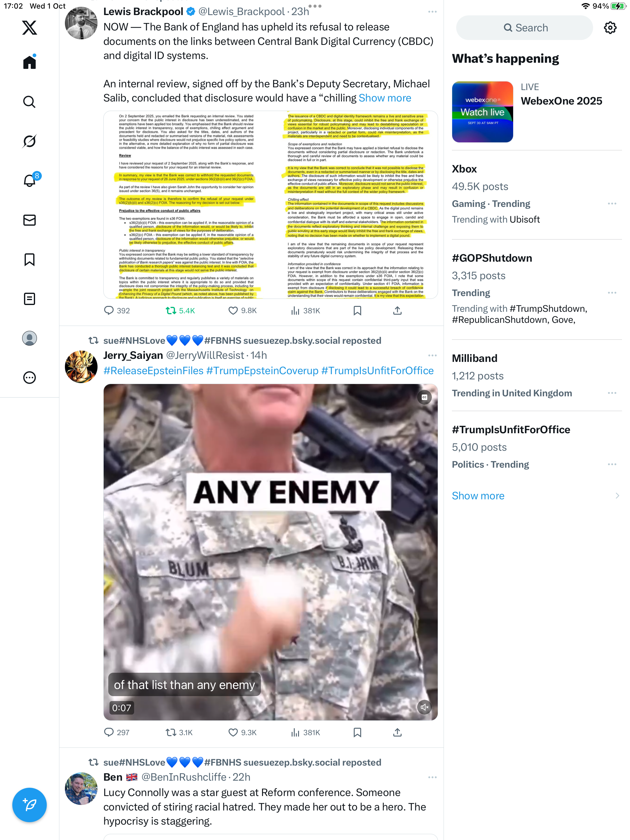
Task: Open #TrumpEpsteinCoverup hashtag link
Action: 262,370
